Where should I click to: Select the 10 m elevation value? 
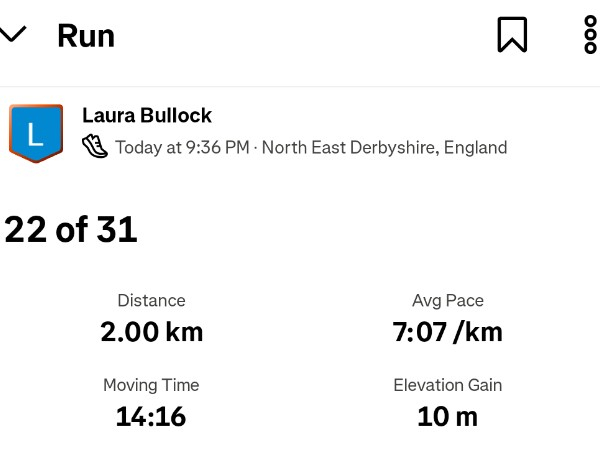[447, 416]
